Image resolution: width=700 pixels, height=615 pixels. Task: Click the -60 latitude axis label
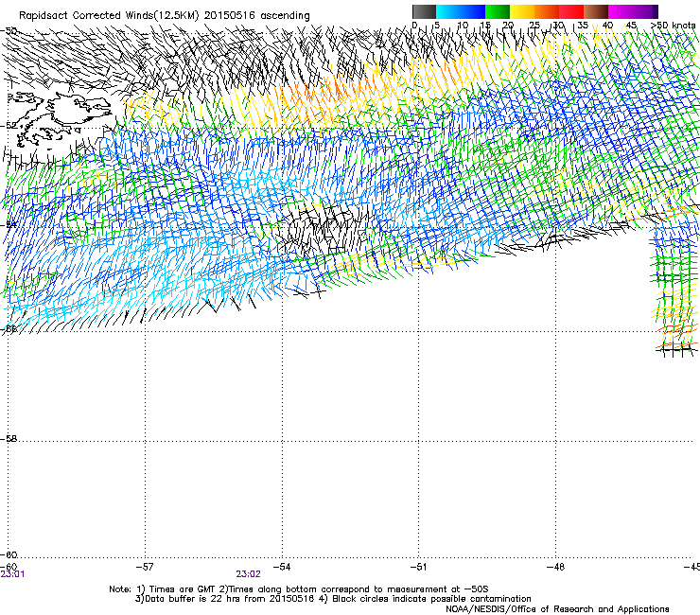tap(9, 554)
